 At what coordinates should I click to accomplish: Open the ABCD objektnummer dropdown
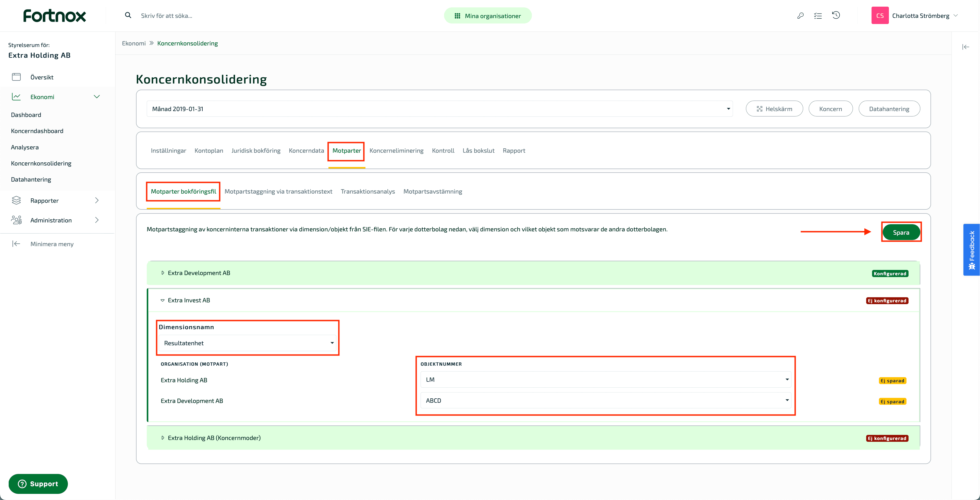[606, 400]
